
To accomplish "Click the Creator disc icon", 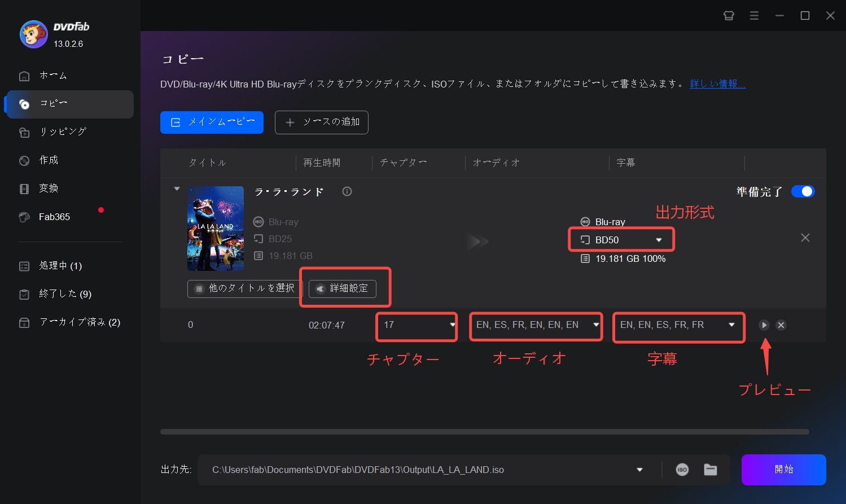I will (x=24, y=161).
